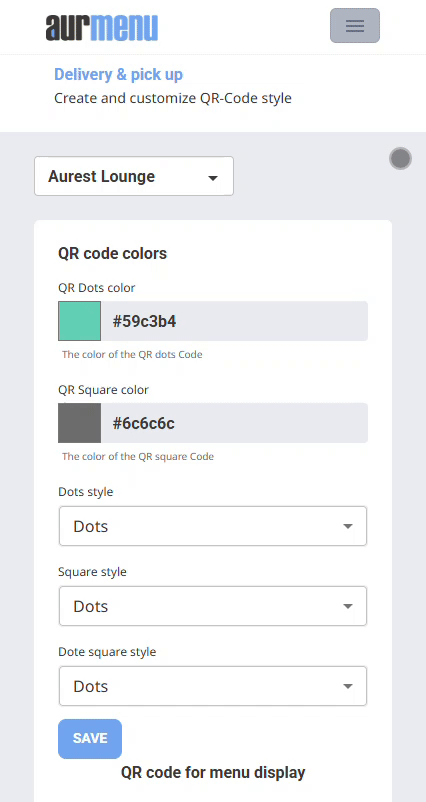Image resolution: width=426 pixels, height=802 pixels.
Task: Click the QR code colors heading
Action: pos(113,253)
